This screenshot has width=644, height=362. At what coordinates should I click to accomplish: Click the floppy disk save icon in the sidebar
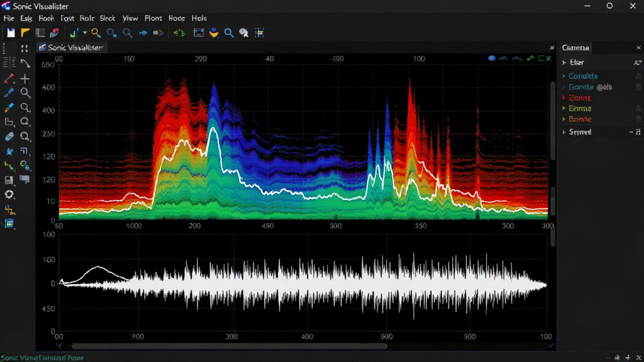click(9, 180)
